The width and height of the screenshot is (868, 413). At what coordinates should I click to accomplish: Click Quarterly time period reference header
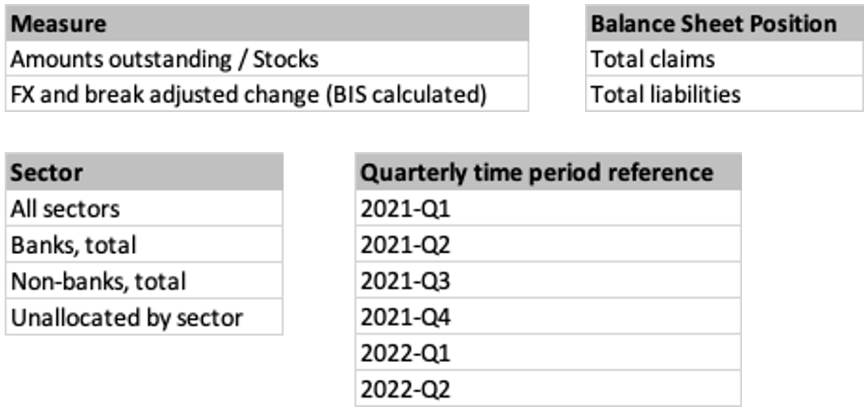548,173
